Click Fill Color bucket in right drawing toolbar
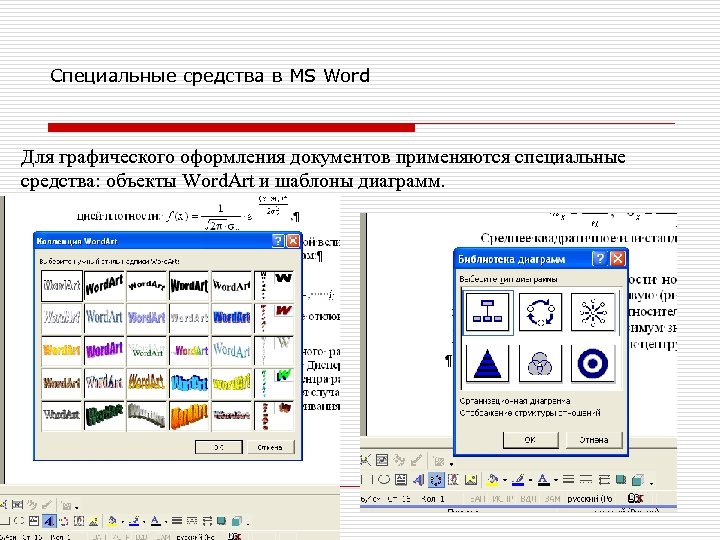 coord(492,480)
